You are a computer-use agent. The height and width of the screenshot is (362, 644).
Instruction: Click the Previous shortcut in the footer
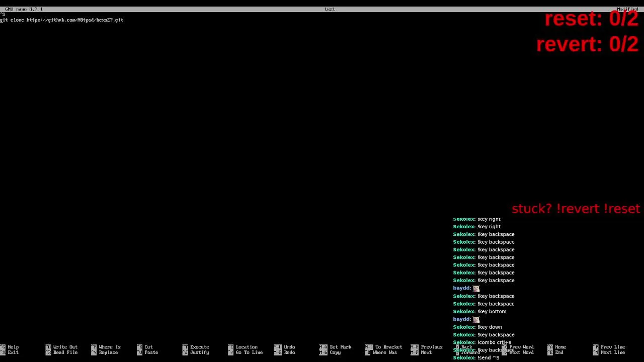click(427, 347)
